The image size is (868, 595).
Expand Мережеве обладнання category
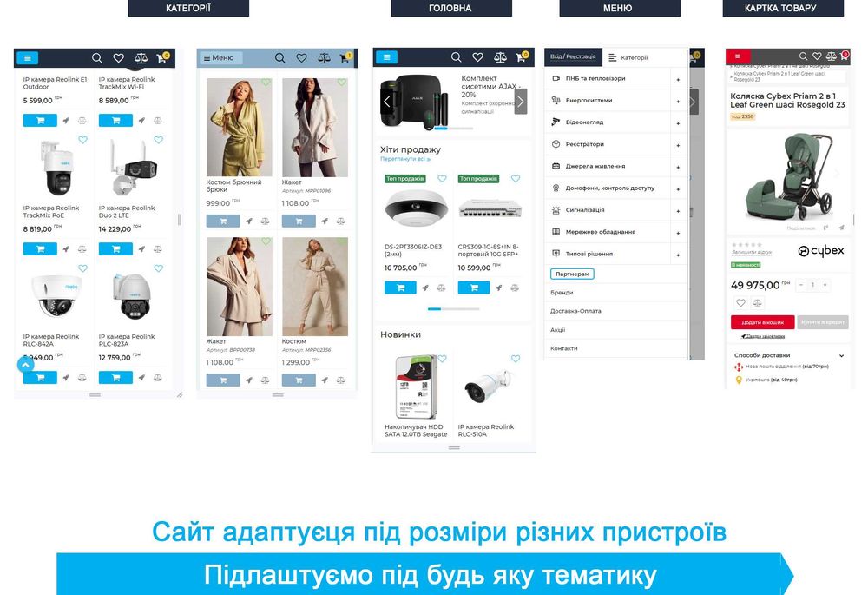678,234
